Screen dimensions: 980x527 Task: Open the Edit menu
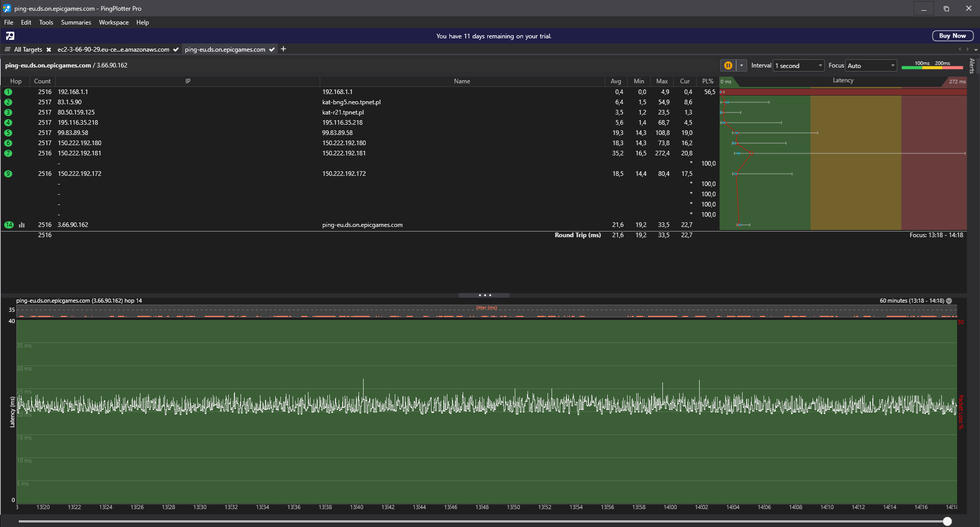coord(26,22)
